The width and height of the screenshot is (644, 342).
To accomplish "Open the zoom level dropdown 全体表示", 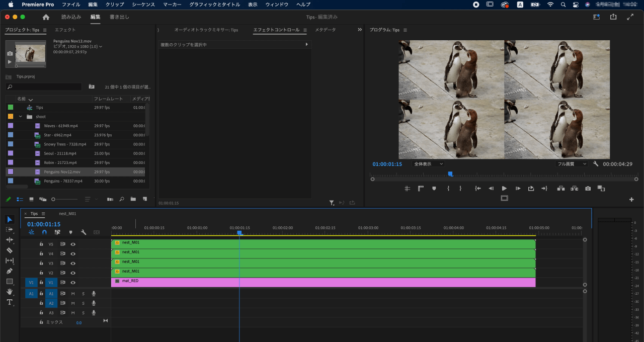I will (428, 164).
